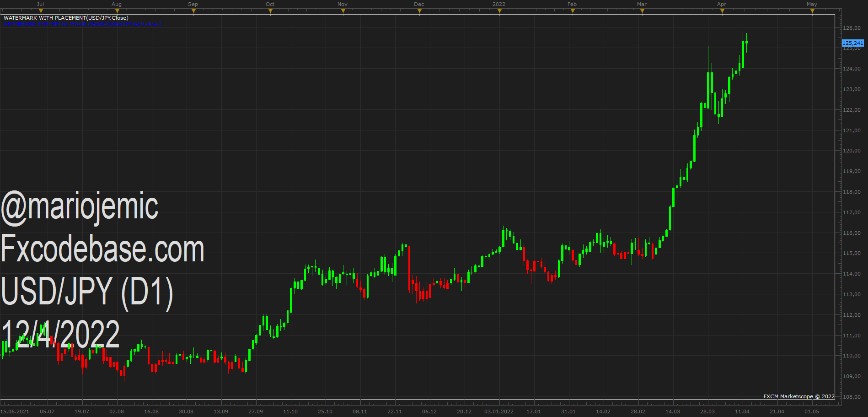The height and width of the screenshot is (417, 868).
Task: Click the 05.07 date axis label
Action: pyautogui.click(x=47, y=412)
